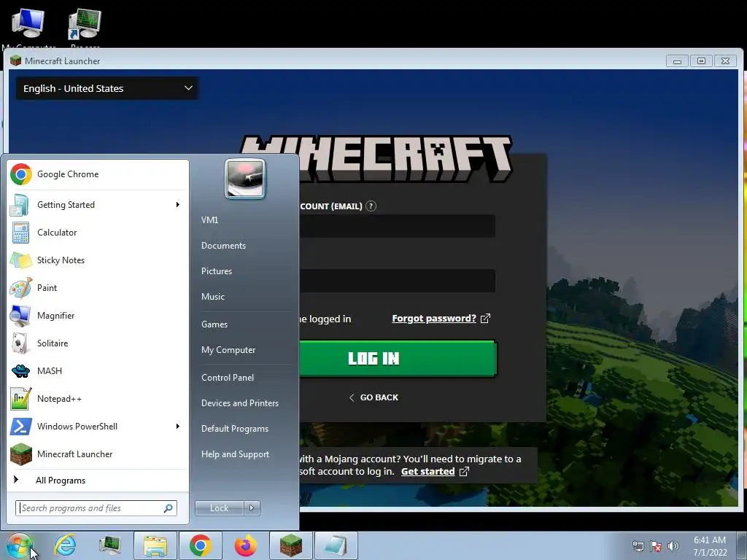Open Pictures from Start menu
Viewport: 747px width, 560px height.
tap(217, 271)
